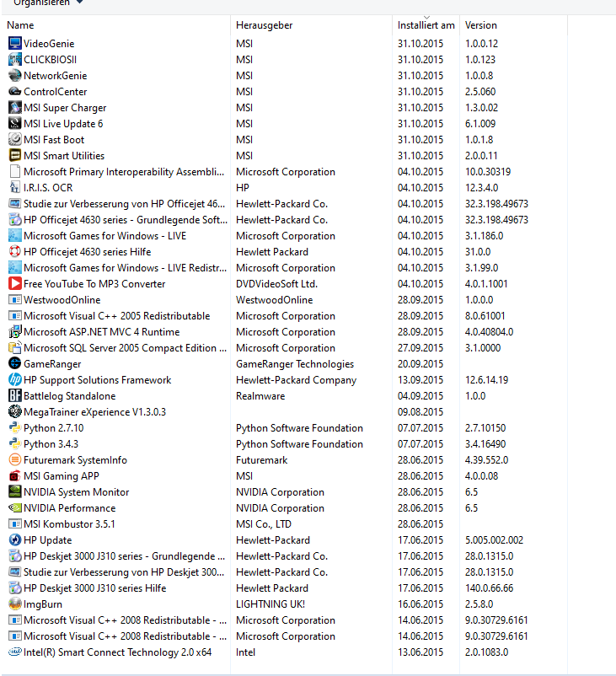
Task: Click version 10.0.30319
Action: (488, 172)
